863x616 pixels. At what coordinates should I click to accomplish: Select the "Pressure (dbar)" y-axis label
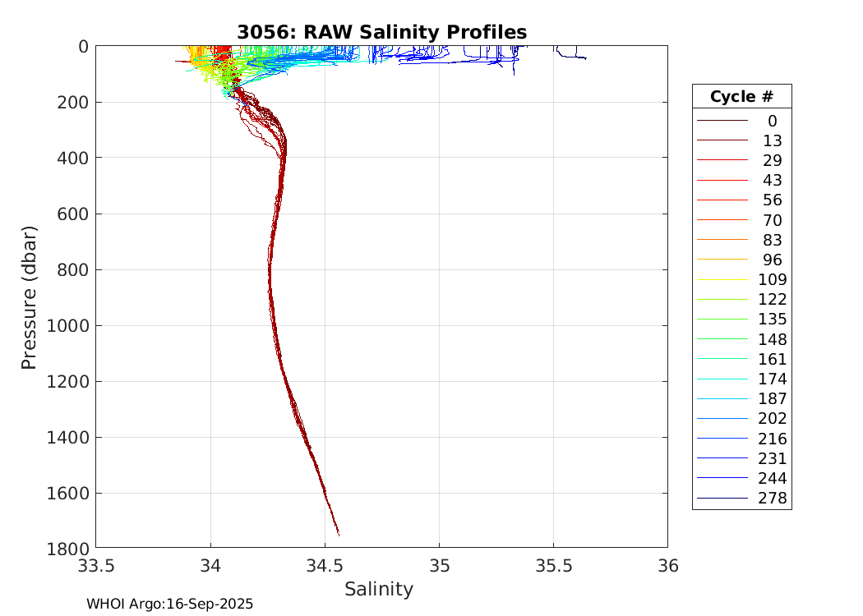pos(30,297)
